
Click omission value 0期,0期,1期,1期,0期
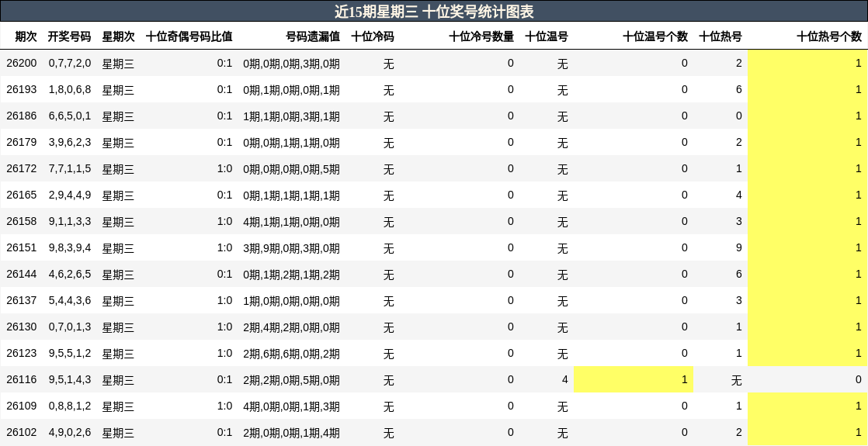click(292, 143)
